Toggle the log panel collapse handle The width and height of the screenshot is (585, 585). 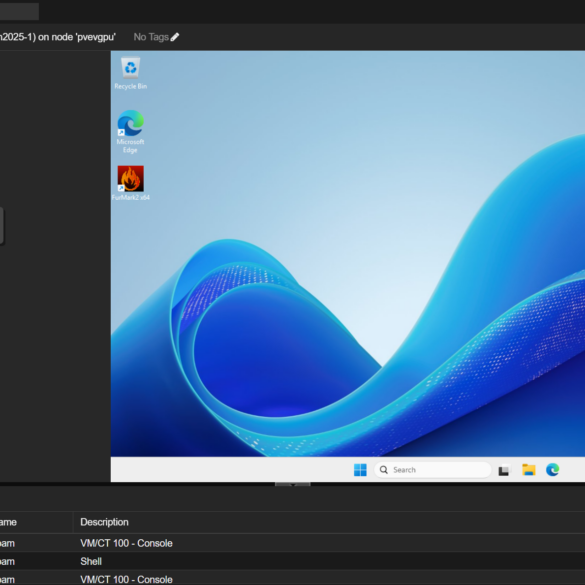(292, 484)
